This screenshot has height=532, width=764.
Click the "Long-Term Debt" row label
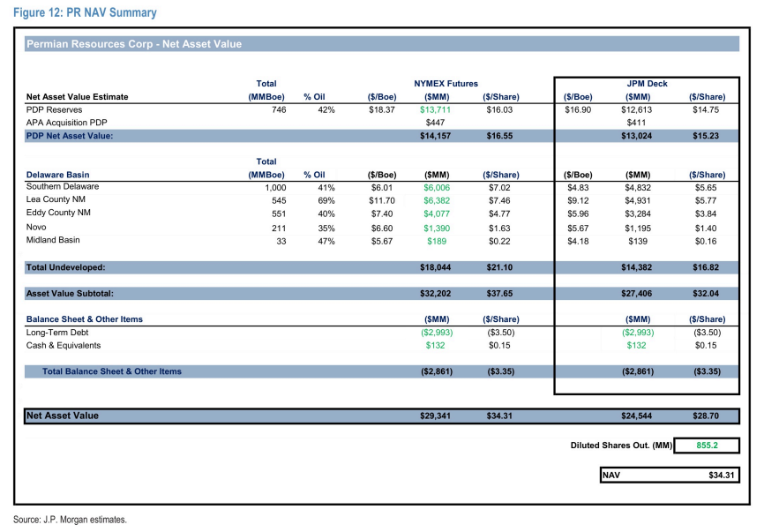57,333
